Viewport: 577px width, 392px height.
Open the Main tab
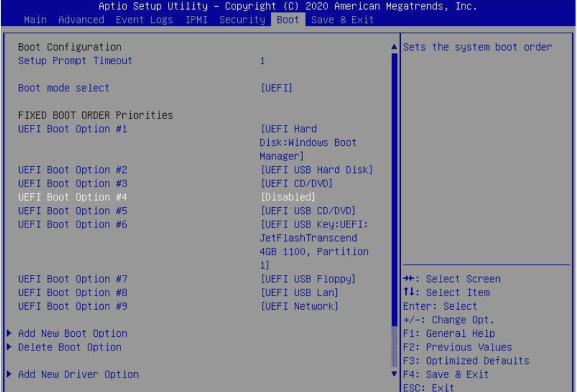coord(35,20)
